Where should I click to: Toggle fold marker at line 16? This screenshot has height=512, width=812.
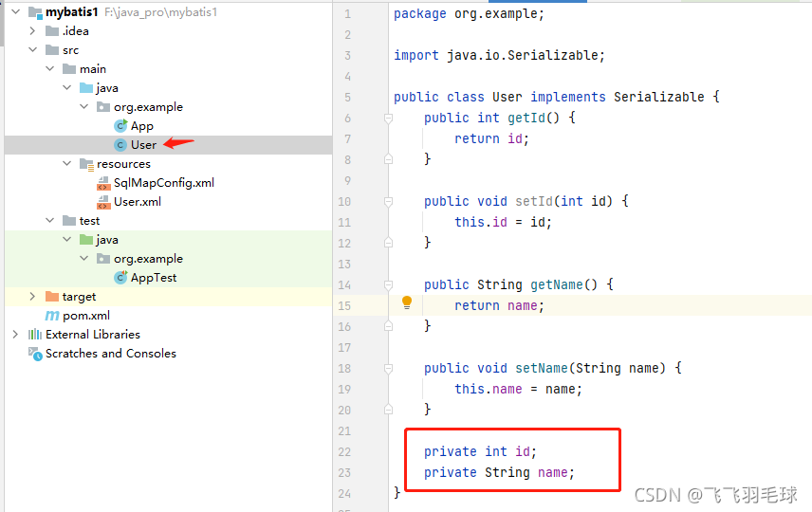388,326
